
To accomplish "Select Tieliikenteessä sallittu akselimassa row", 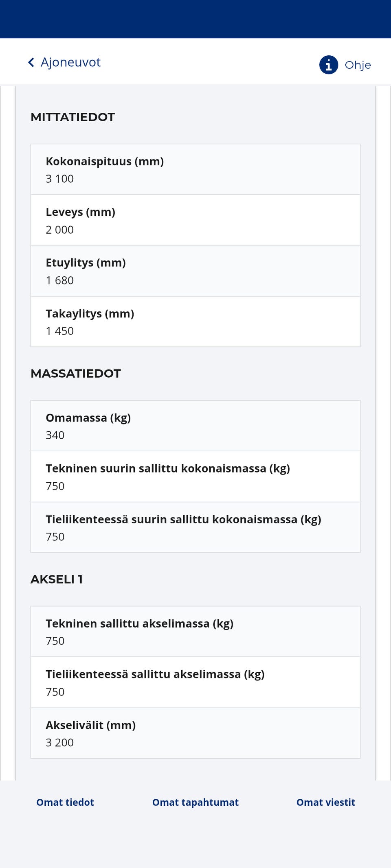I will coord(195,682).
